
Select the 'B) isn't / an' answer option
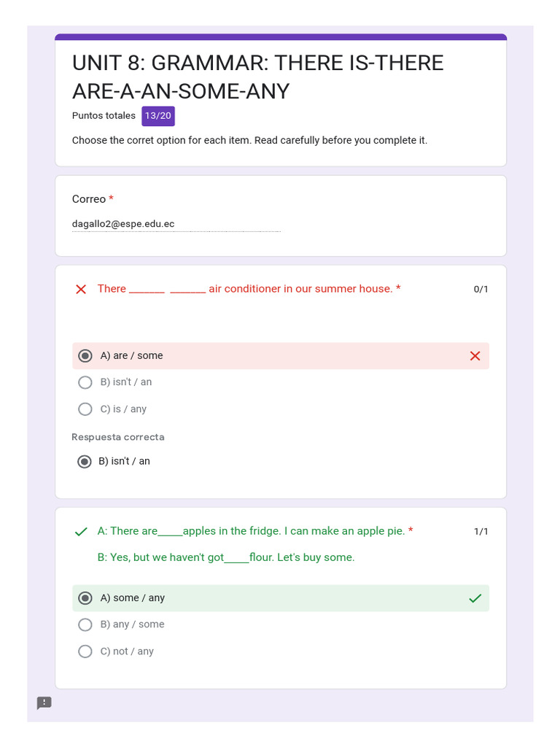85,382
